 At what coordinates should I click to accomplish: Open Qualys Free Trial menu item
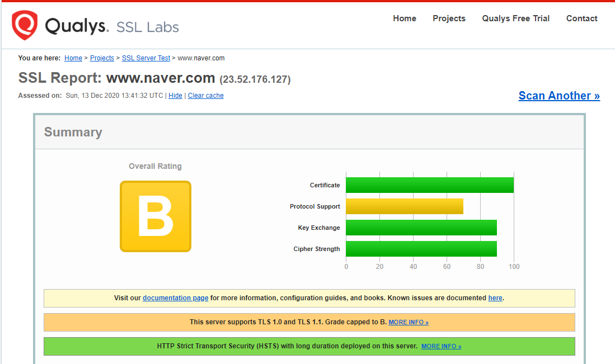[x=515, y=18]
